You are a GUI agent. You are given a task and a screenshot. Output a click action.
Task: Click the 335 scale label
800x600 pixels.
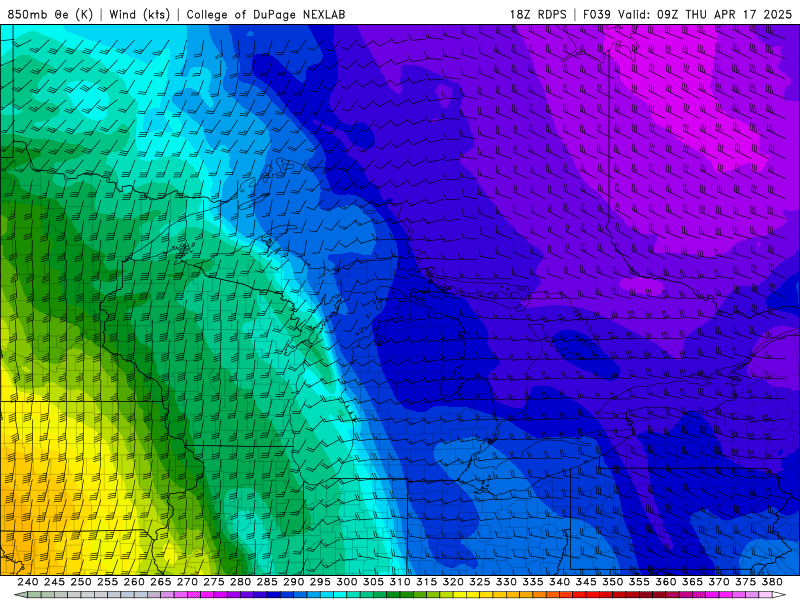click(x=533, y=582)
